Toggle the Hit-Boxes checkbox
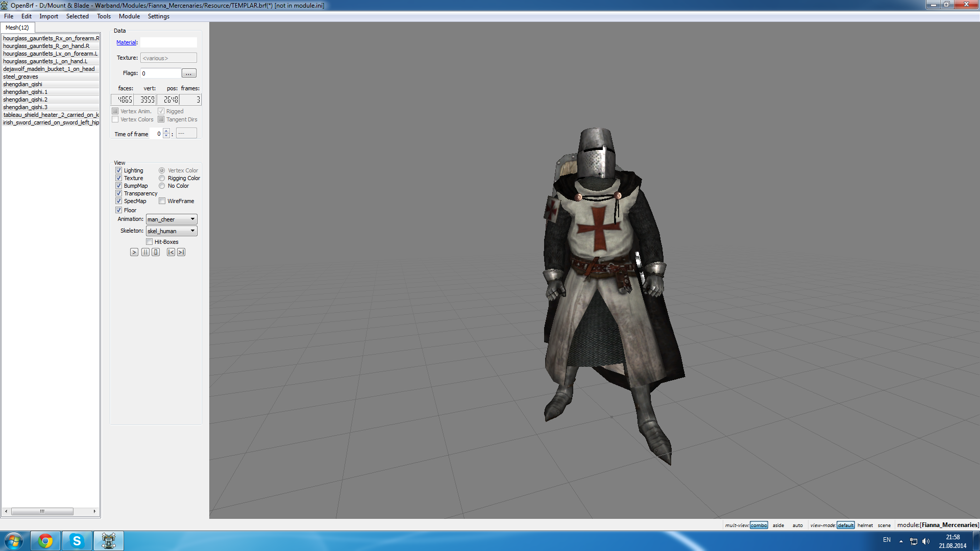 (149, 242)
